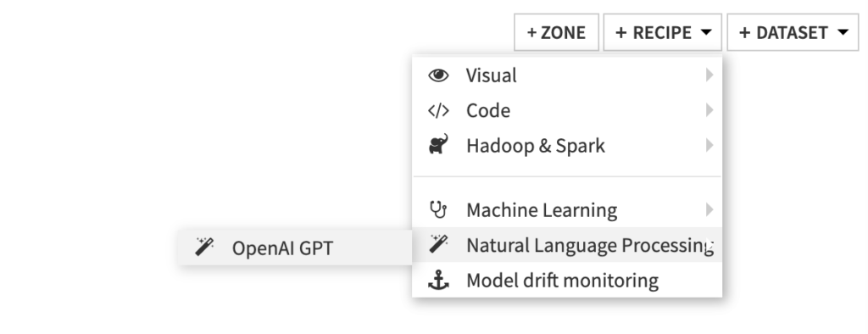This screenshot has height=334, width=868.
Task: Expand the Visual submenu arrow
Action: click(709, 75)
